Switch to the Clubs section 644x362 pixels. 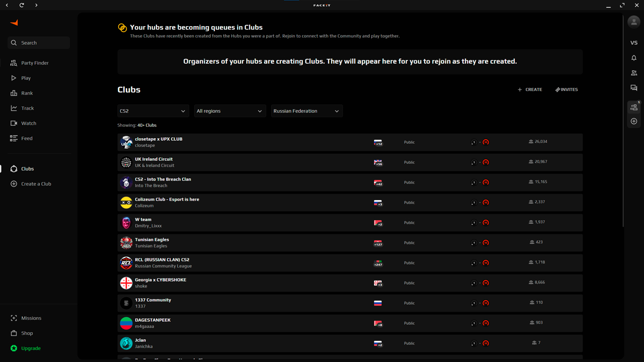pos(28,168)
